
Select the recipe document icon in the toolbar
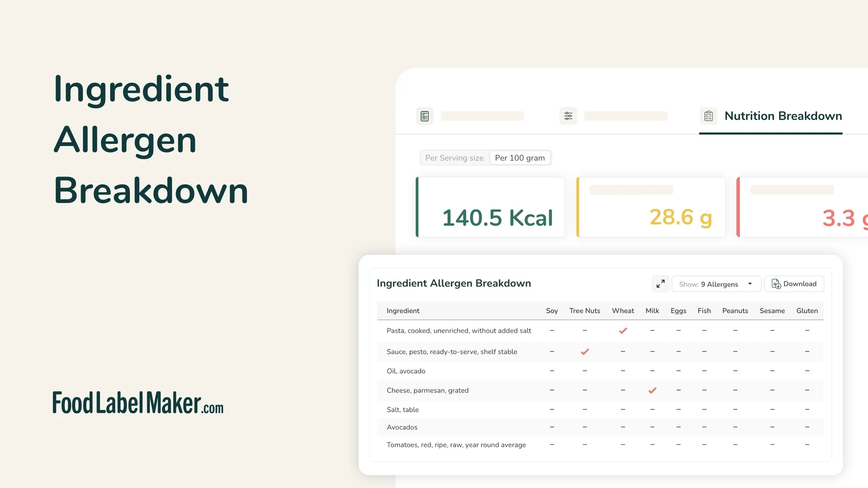tap(425, 116)
